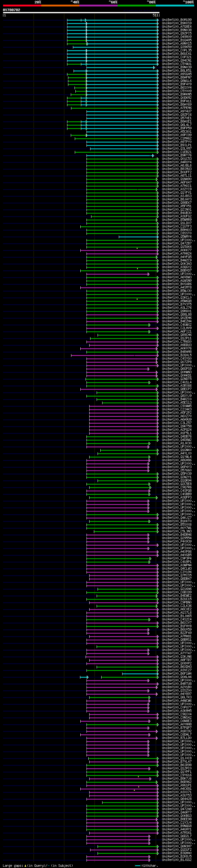Image resolution: width=197 pixels, height=868 pixels.
Task: Select hit label UniRef100_B8AXE1
Action: coord(177,121)
